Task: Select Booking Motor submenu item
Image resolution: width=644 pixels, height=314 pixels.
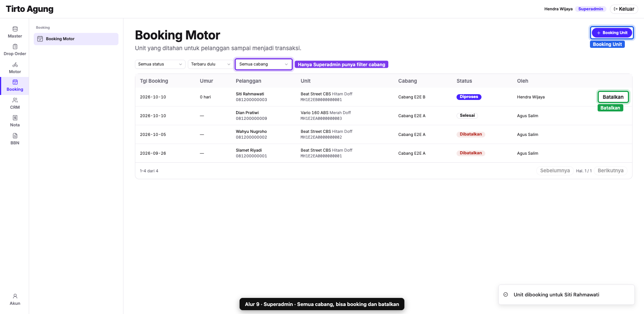Action: tap(76, 39)
